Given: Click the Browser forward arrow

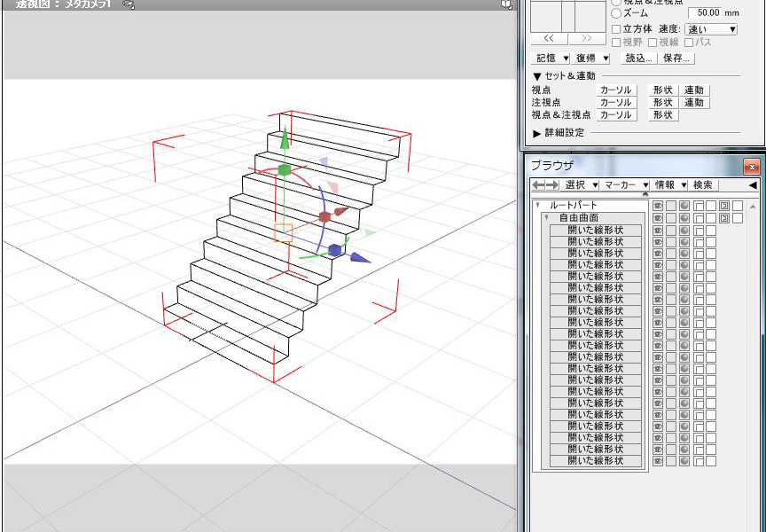Looking at the screenshot, I should [552, 184].
